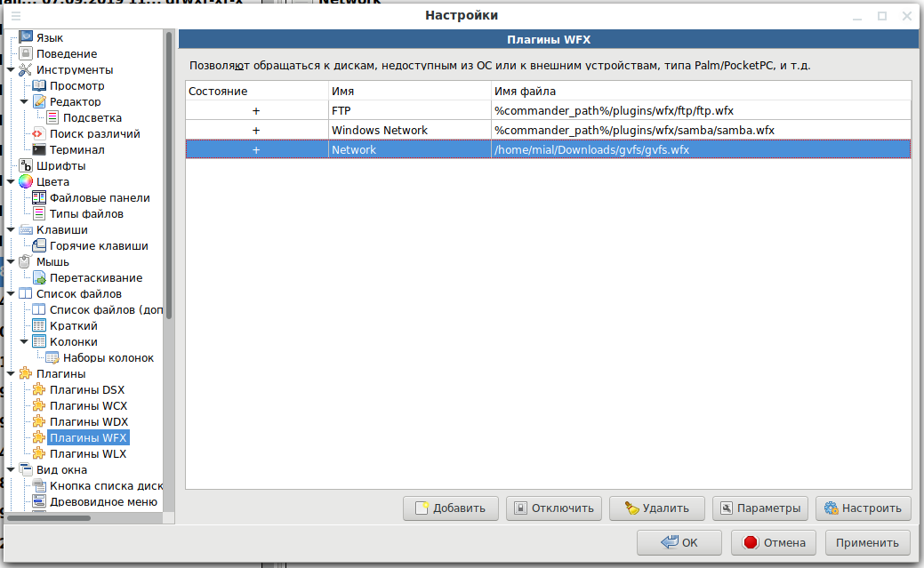Click the Состояние column header
This screenshot has width=924, height=568.
[257, 91]
